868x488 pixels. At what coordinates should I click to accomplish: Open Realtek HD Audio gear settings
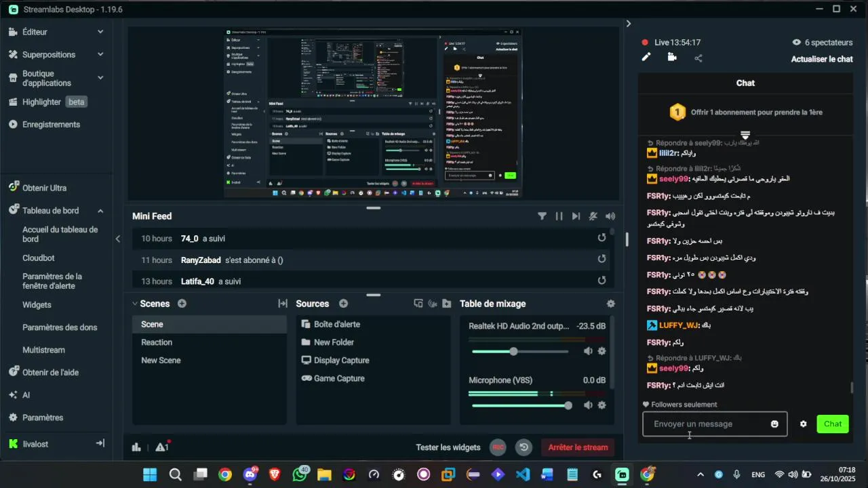(601, 351)
